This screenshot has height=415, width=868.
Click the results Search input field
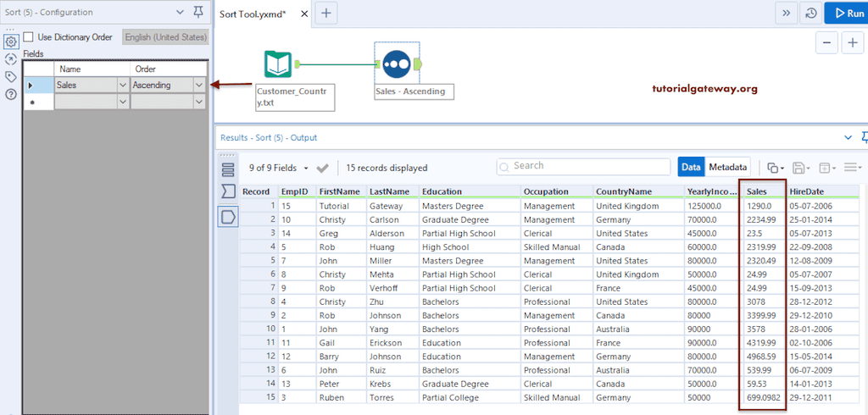pyautogui.click(x=585, y=166)
